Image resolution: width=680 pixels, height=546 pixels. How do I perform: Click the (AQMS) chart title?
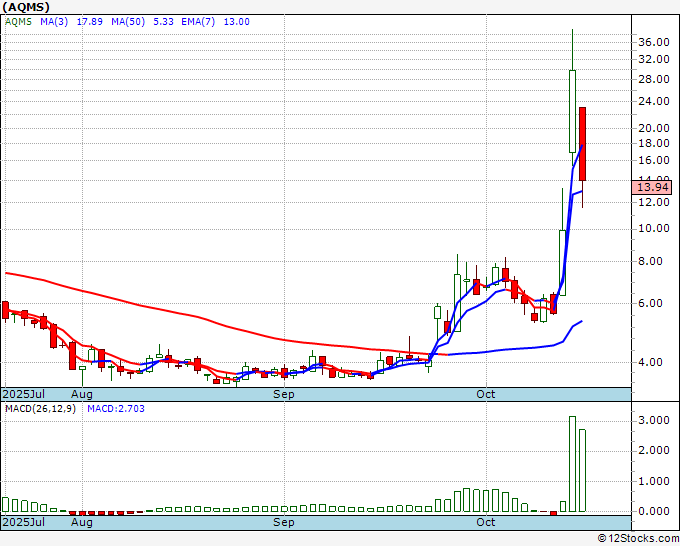click(x=26, y=7)
